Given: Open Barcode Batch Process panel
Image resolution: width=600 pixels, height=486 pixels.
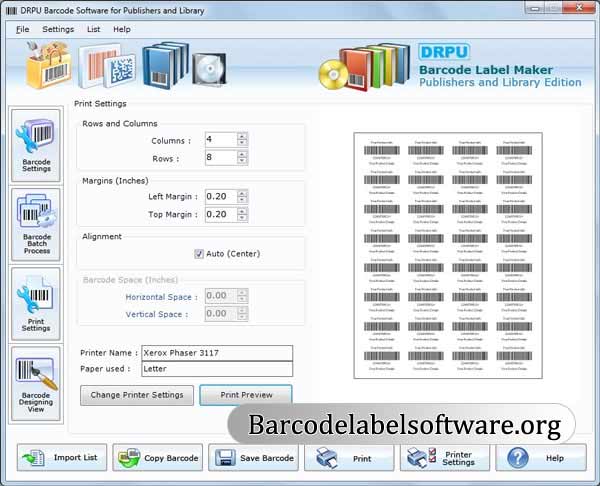Looking at the screenshot, I should click(x=36, y=225).
